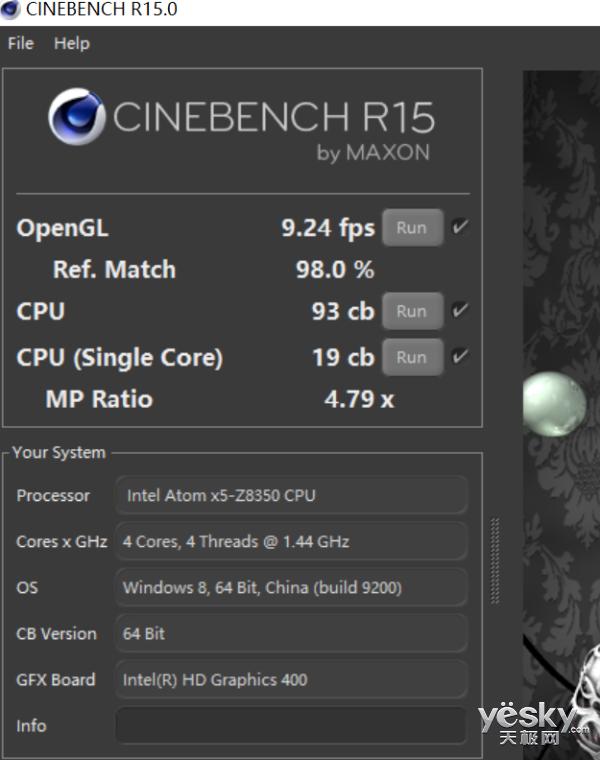The height and width of the screenshot is (760, 600).
Task: Run the OpenGL benchmark
Action: 412,227
